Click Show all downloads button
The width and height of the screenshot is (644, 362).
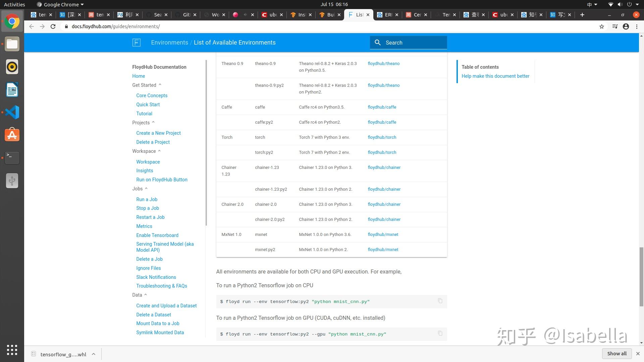[616, 354]
